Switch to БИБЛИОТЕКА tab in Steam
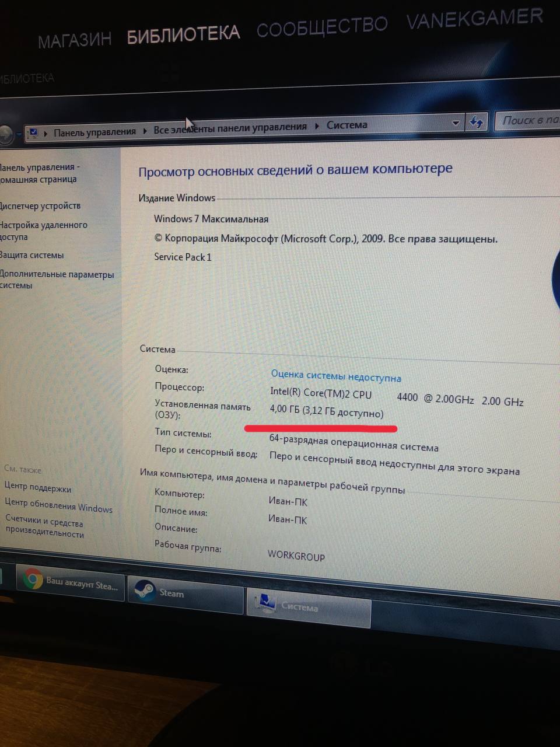This screenshot has width=560, height=747. 183,34
